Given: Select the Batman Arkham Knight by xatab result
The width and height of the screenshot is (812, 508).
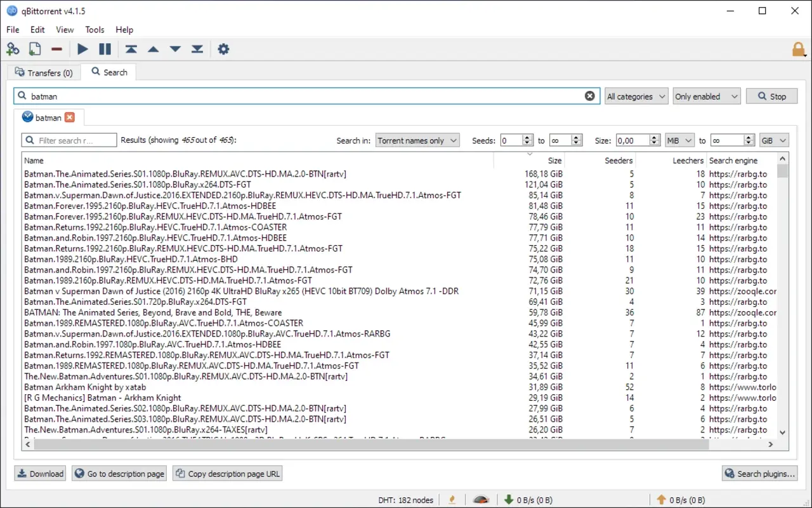Looking at the screenshot, I should [x=84, y=387].
